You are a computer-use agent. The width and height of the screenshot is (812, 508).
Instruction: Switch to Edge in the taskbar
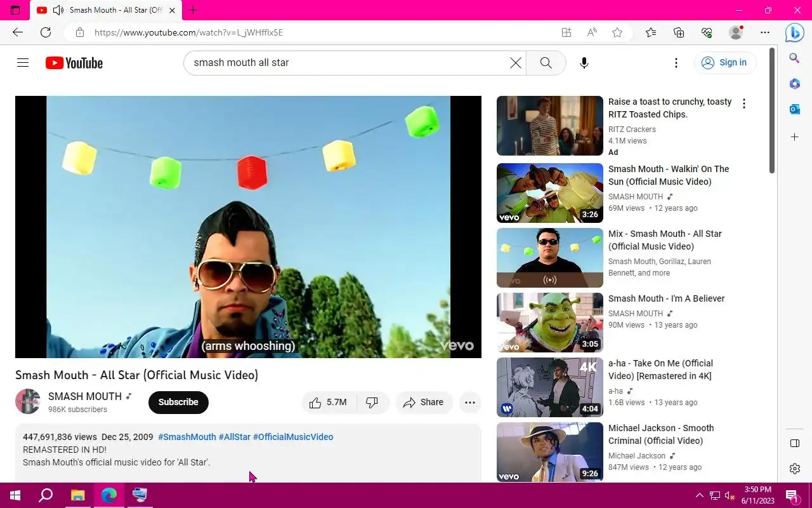108,495
